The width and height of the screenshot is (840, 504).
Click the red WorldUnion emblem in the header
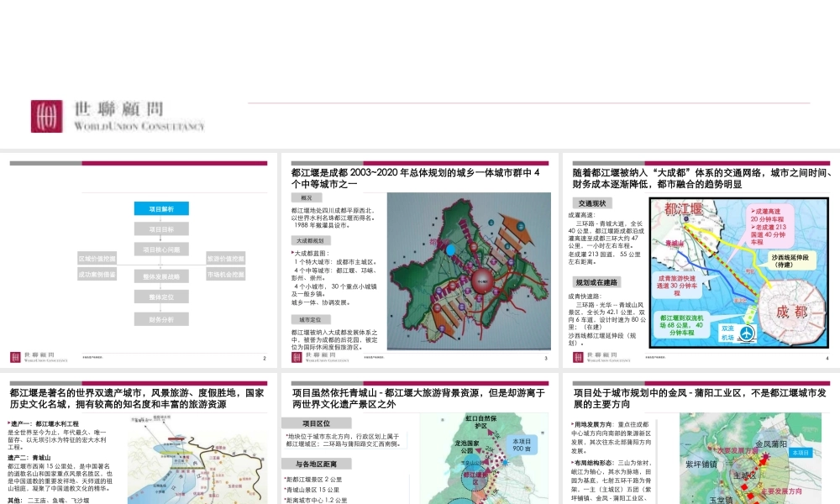tap(46, 116)
